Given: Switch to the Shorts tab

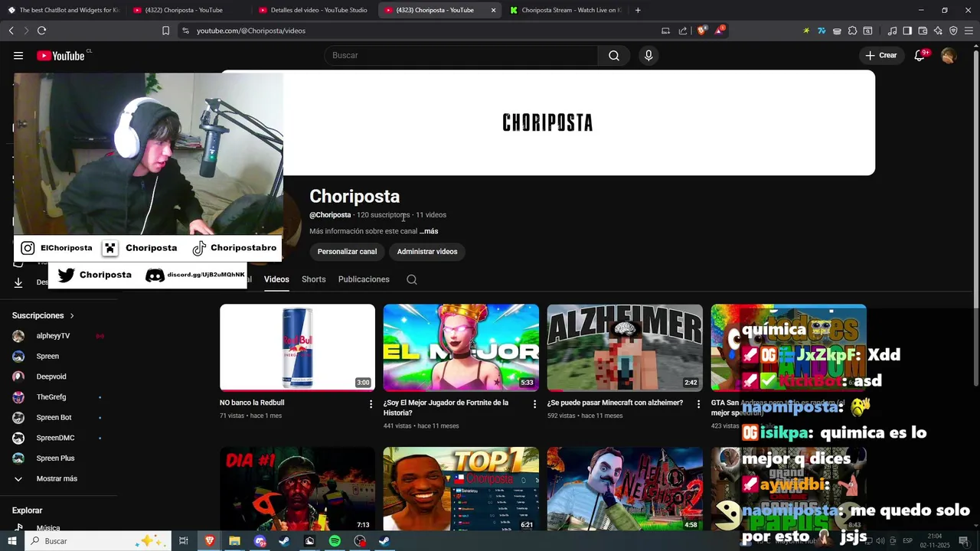Looking at the screenshot, I should tap(313, 279).
